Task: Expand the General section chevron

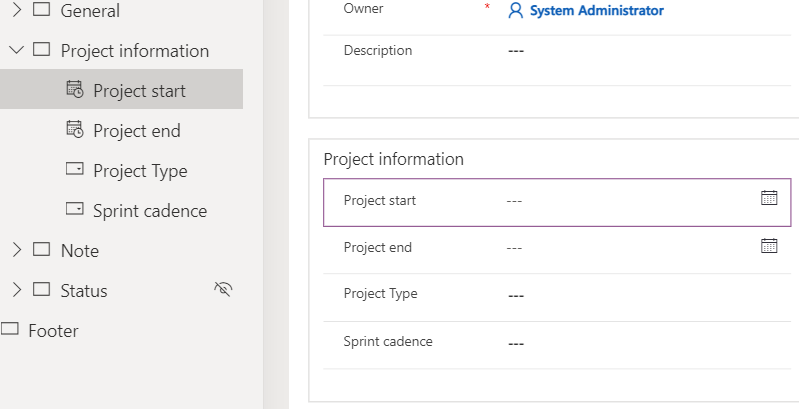Action: coord(16,10)
